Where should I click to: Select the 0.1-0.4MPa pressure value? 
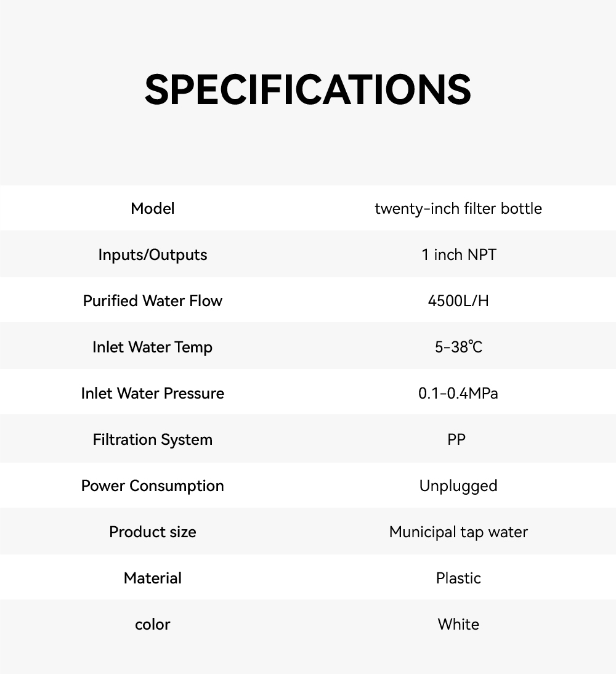click(x=458, y=393)
